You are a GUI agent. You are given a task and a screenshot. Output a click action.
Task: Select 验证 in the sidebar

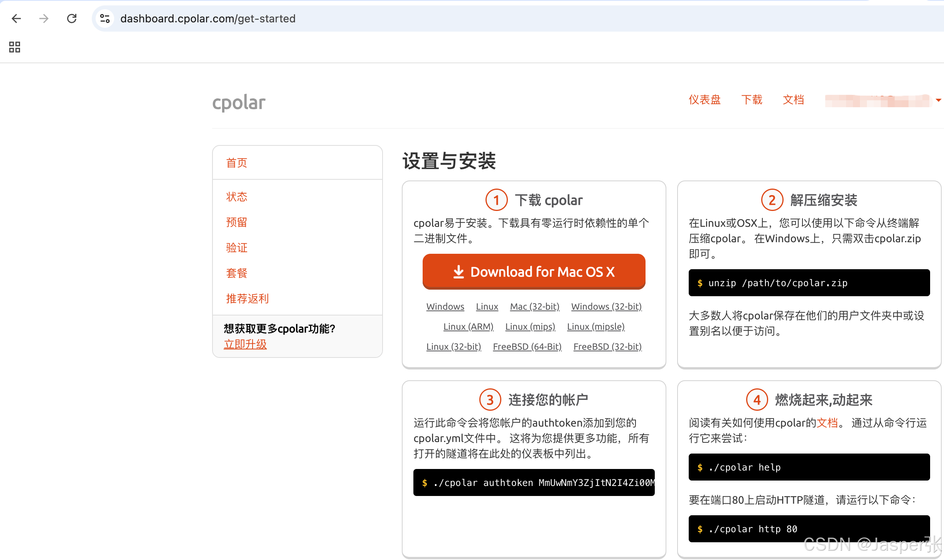pos(236,248)
